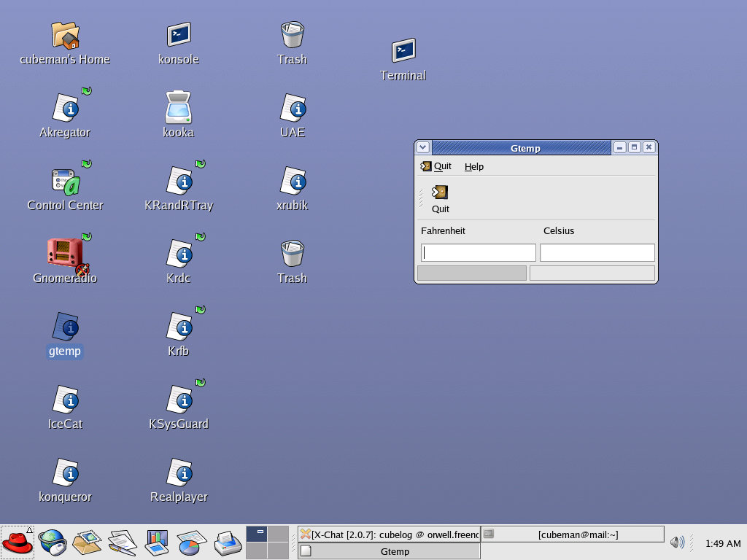Open the Gtemp window menu arrow
This screenshot has width=747, height=560.
coord(423,147)
